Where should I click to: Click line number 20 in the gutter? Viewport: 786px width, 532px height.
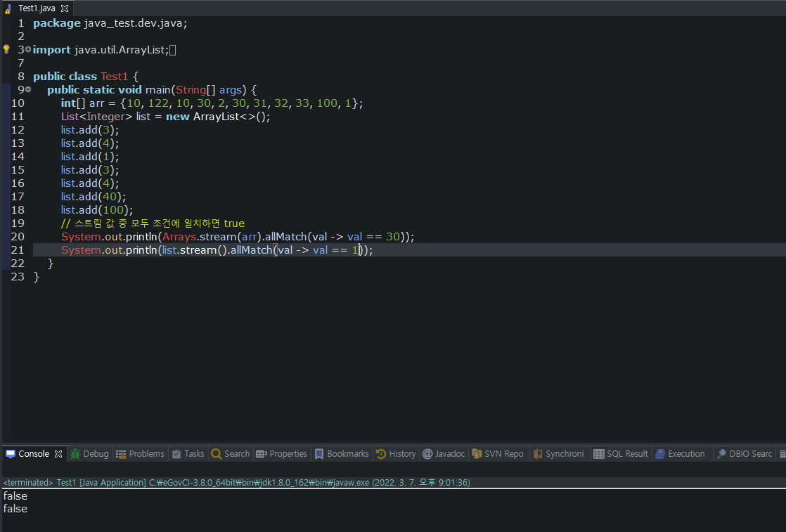coord(18,236)
